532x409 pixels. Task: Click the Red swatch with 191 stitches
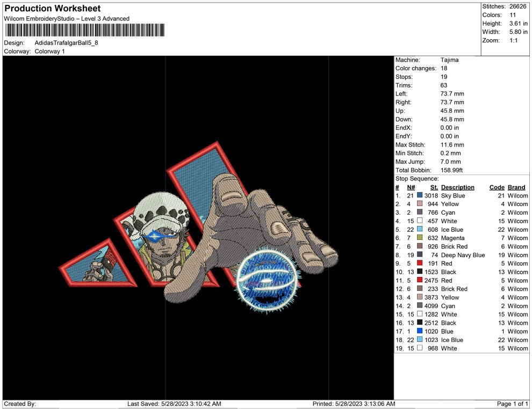pos(420,263)
